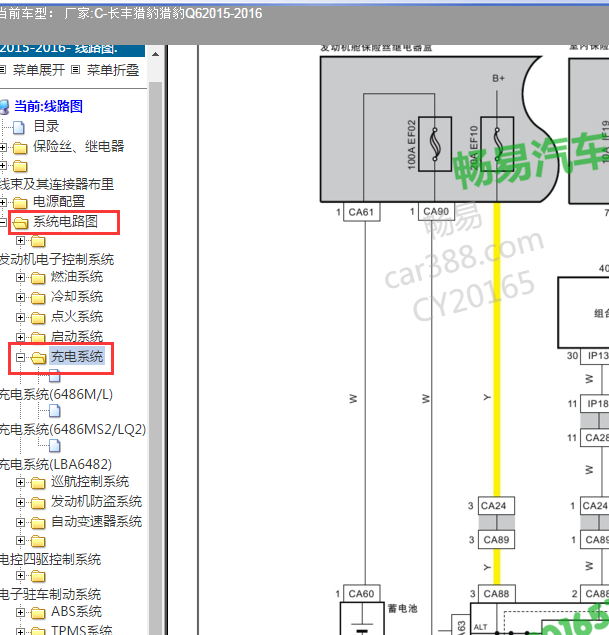Click the 目录 page icon
The width and height of the screenshot is (609, 635).
[19, 127]
